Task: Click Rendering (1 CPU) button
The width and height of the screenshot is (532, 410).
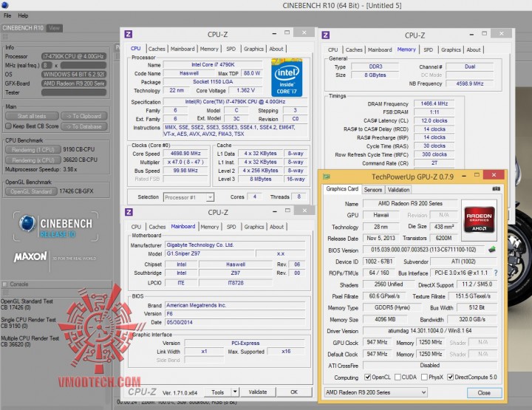Action: (x=33, y=149)
